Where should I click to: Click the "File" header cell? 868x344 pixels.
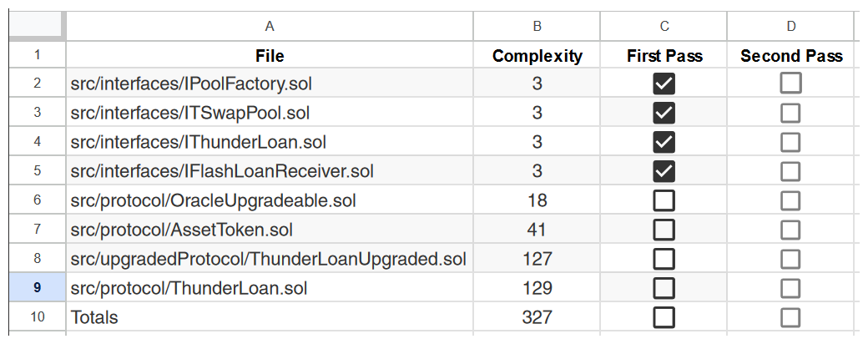point(270,56)
